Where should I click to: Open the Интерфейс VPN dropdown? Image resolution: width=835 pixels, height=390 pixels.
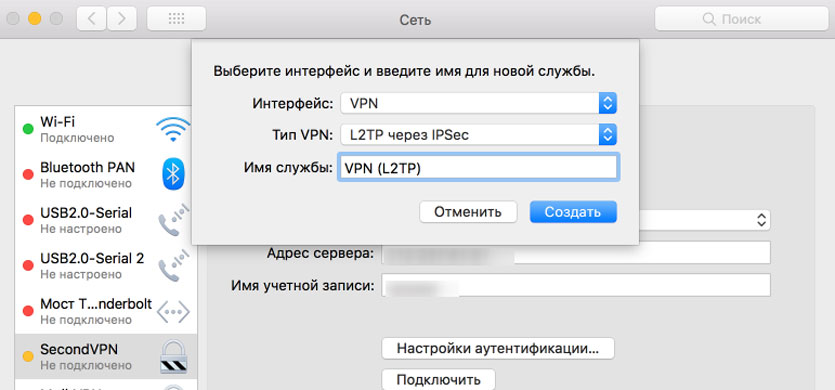tap(479, 103)
